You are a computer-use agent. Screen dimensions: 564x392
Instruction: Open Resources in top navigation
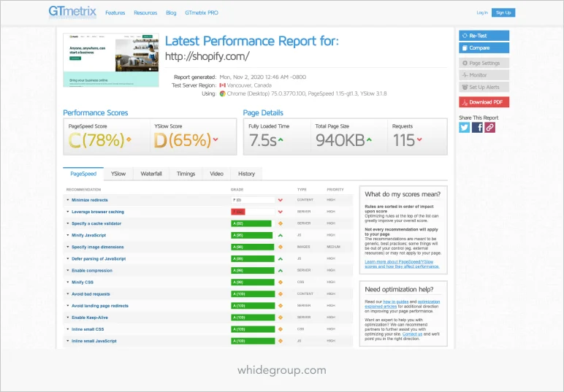[145, 13]
